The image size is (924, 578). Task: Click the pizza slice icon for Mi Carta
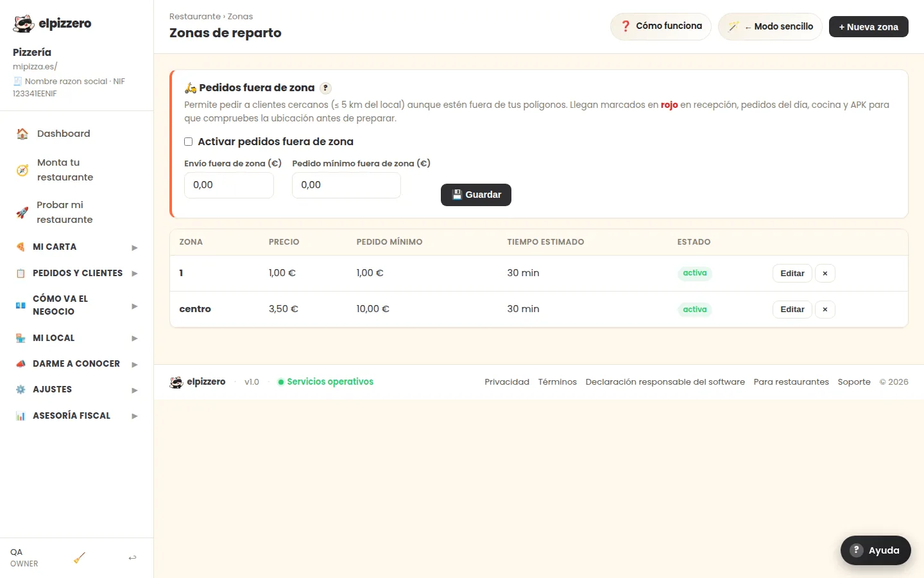pos(21,247)
